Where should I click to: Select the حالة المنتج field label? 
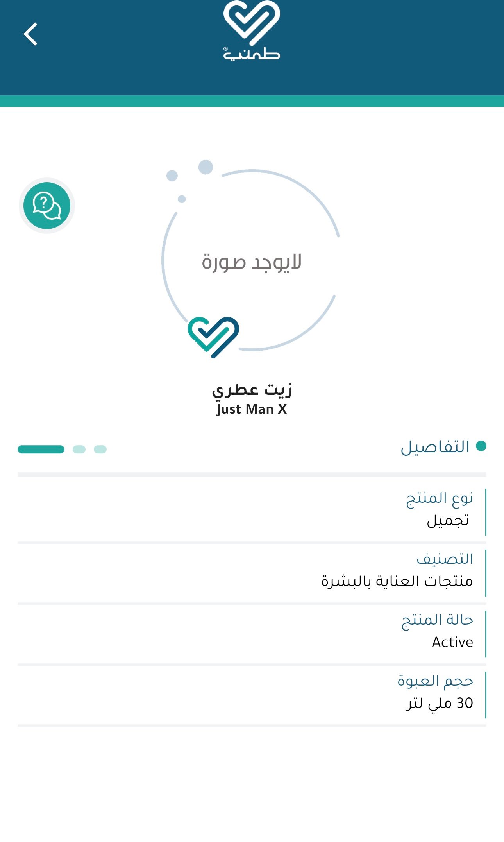pyautogui.click(x=437, y=620)
